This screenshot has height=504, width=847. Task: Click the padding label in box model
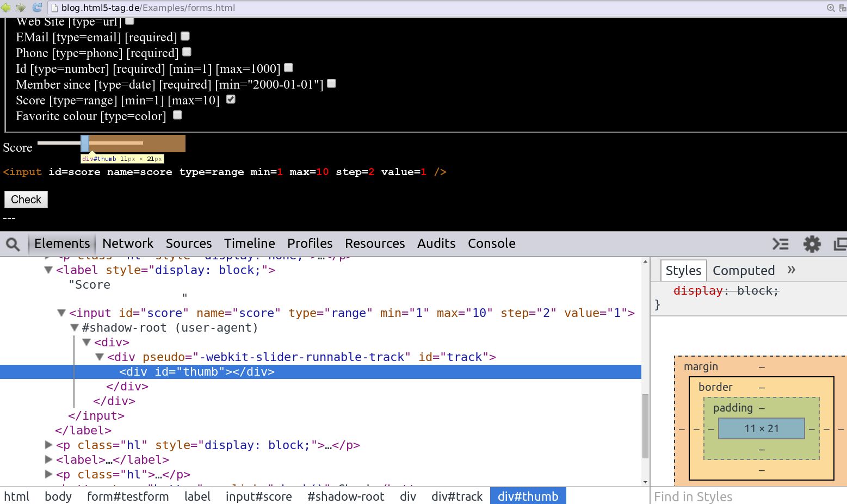(x=733, y=408)
